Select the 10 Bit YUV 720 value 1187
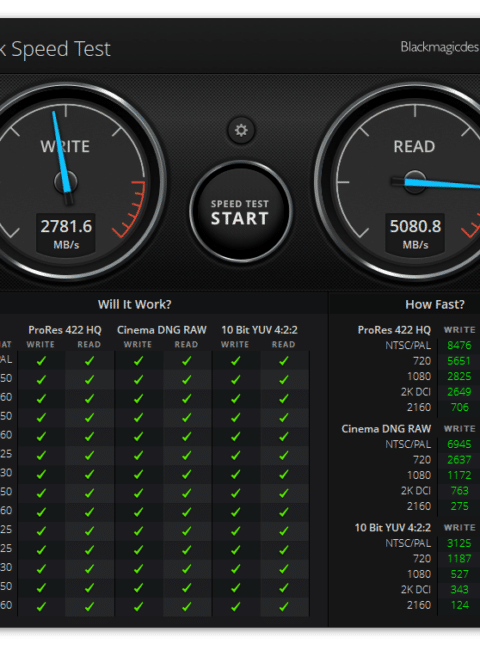The width and height of the screenshot is (480, 650). (459, 559)
